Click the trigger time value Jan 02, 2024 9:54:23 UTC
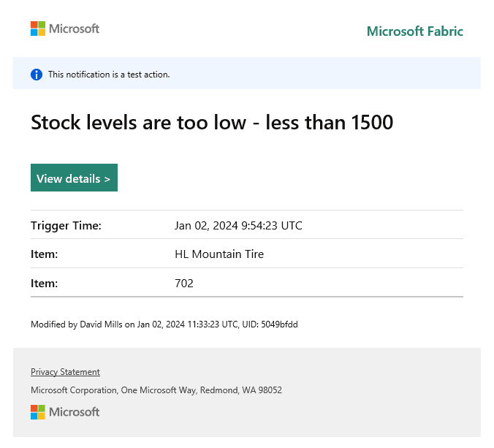The width and height of the screenshot is (494, 448). coord(238,226)
